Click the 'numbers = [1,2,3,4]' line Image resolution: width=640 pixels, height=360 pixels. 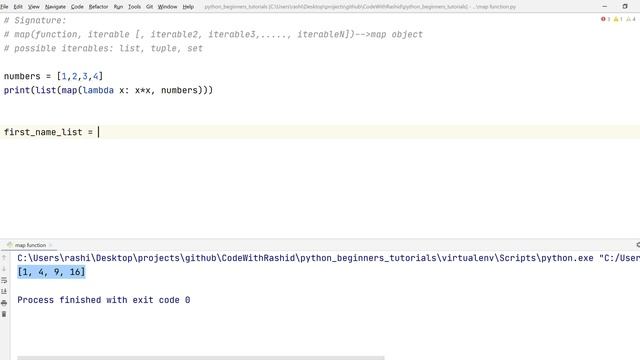click(53, 76)
